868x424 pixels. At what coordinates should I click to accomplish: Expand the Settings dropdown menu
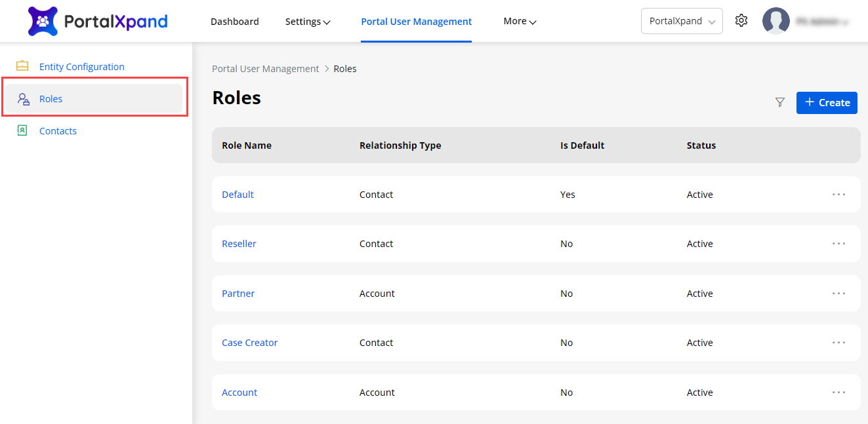307,22
